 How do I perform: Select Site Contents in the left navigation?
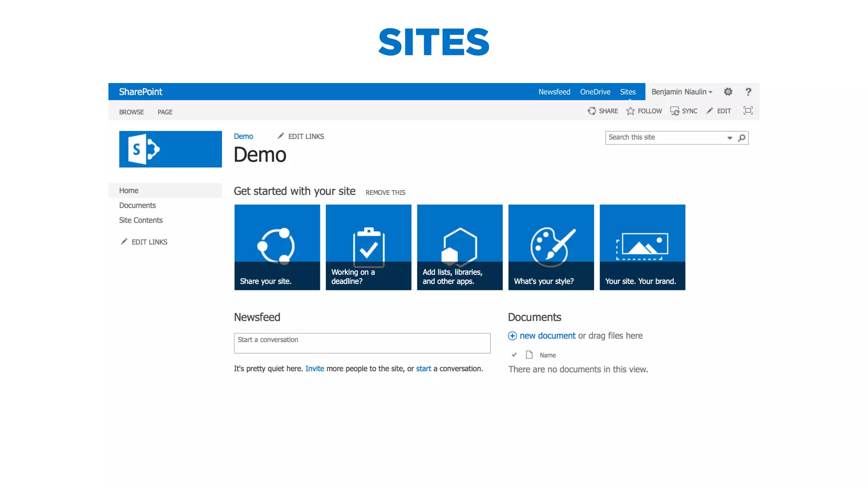coord(141,220)
